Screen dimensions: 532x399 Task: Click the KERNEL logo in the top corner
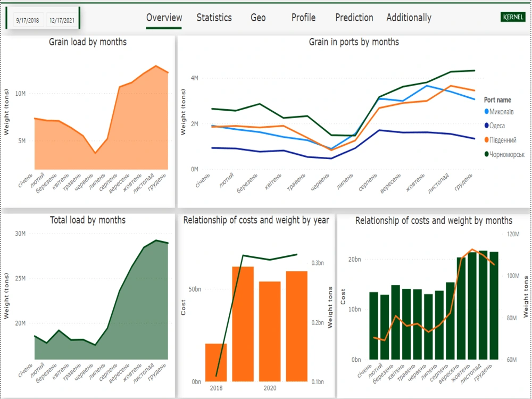(x=512, y=16)
